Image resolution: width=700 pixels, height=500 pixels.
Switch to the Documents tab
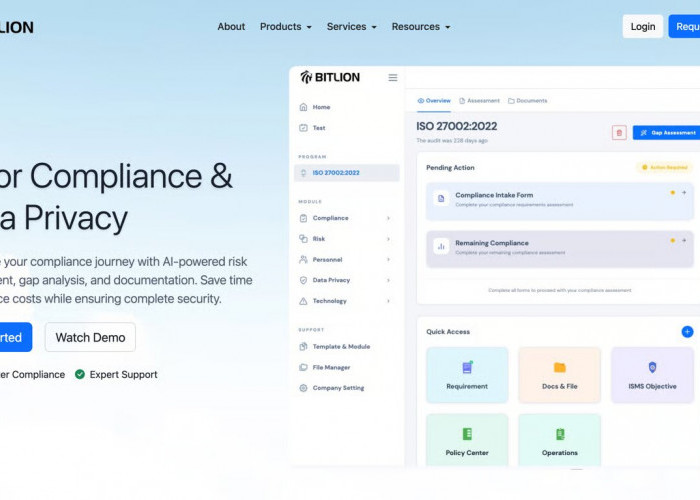[x=527, y=101]
